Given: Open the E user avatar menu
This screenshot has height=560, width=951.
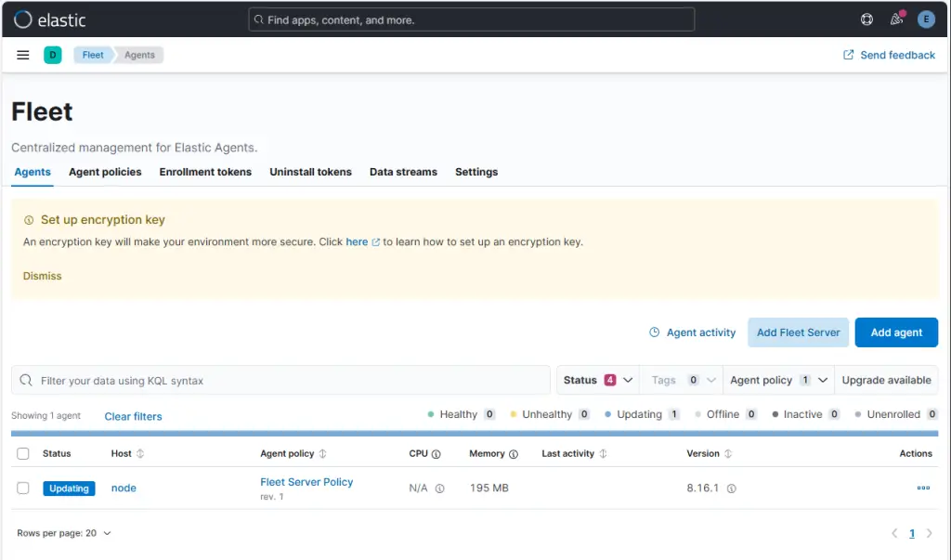Looking at the screenshot, I should [x=926, y=20].
